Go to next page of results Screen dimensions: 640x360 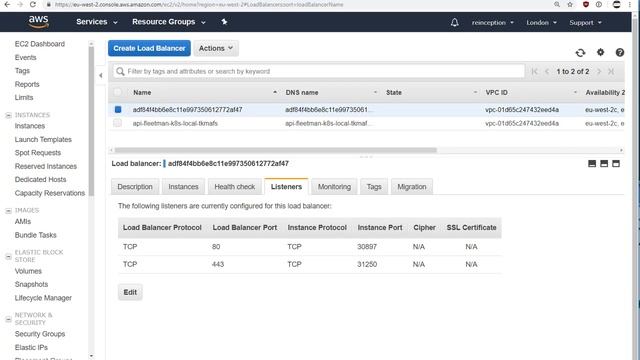point(599,71)
